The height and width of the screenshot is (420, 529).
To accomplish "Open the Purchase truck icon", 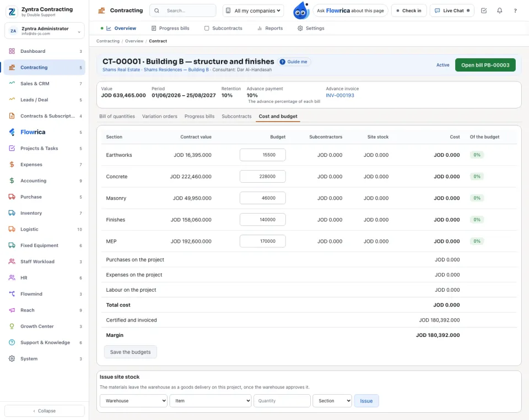I will 12,197.
